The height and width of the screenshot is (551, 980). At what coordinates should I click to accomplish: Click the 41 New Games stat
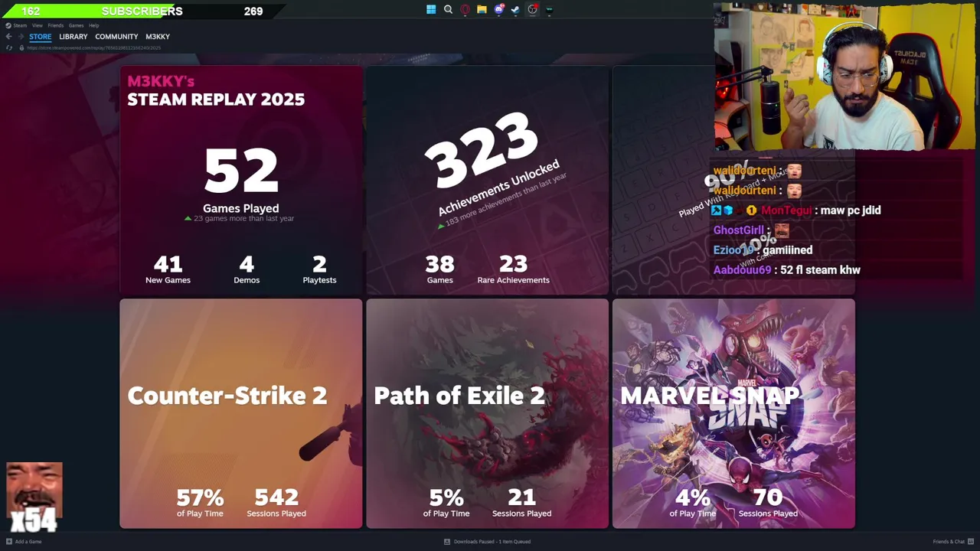(x=168, y=269)
